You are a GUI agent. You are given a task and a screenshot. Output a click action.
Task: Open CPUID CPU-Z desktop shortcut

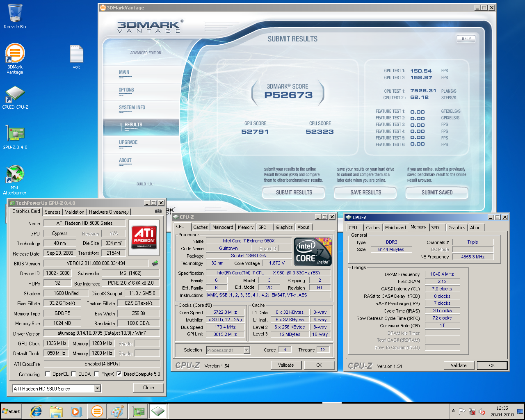point(15,98)
